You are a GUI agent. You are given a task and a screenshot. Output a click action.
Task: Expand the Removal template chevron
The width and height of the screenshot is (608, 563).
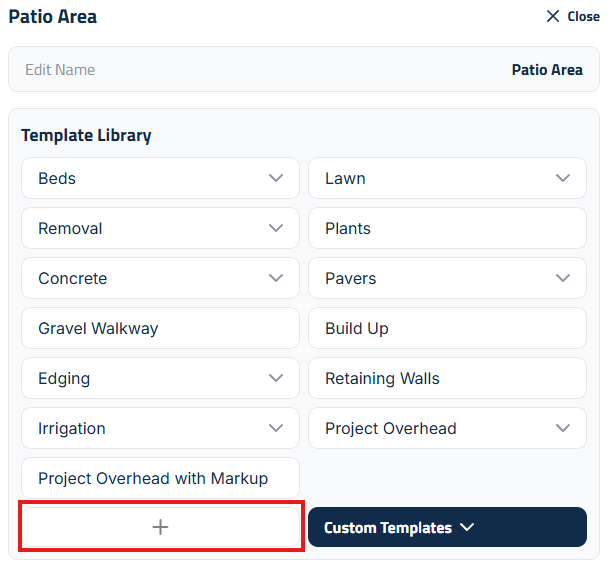click(x=276, y=228)
